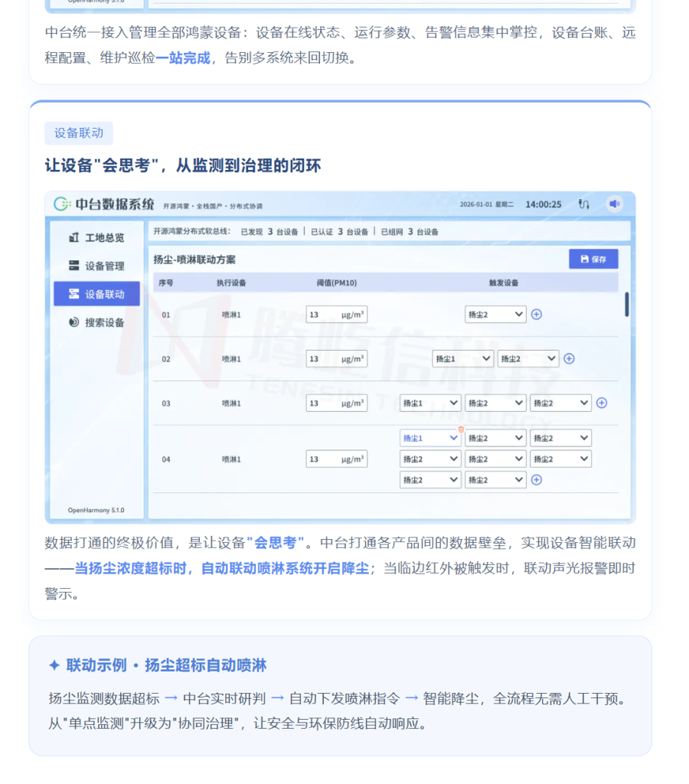Screen dimensions: 689x784
Task: Click the 已认证 3 台设备 status
Action: coord(339,232)
